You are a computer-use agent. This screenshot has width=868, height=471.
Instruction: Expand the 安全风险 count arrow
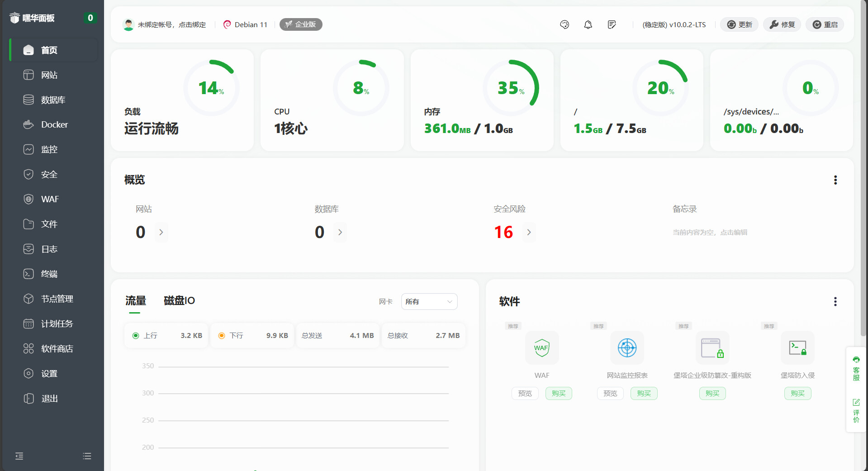[529, 232]
